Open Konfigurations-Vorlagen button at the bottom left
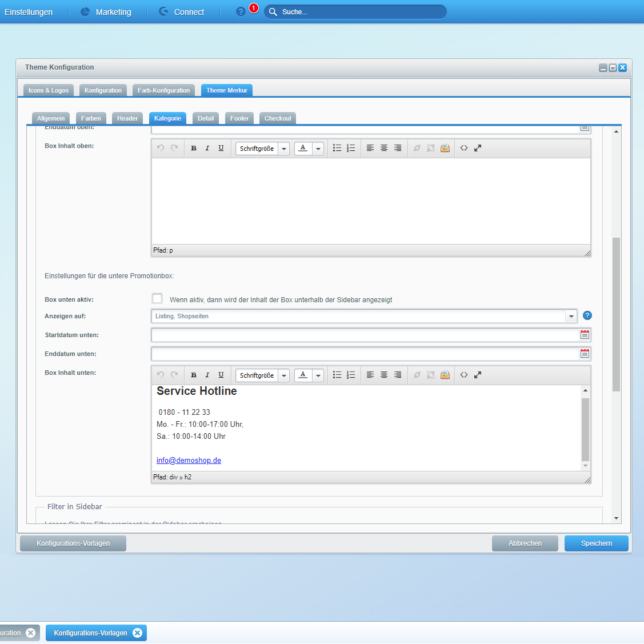This screenshot has height=644, width=644. point(73,543)
